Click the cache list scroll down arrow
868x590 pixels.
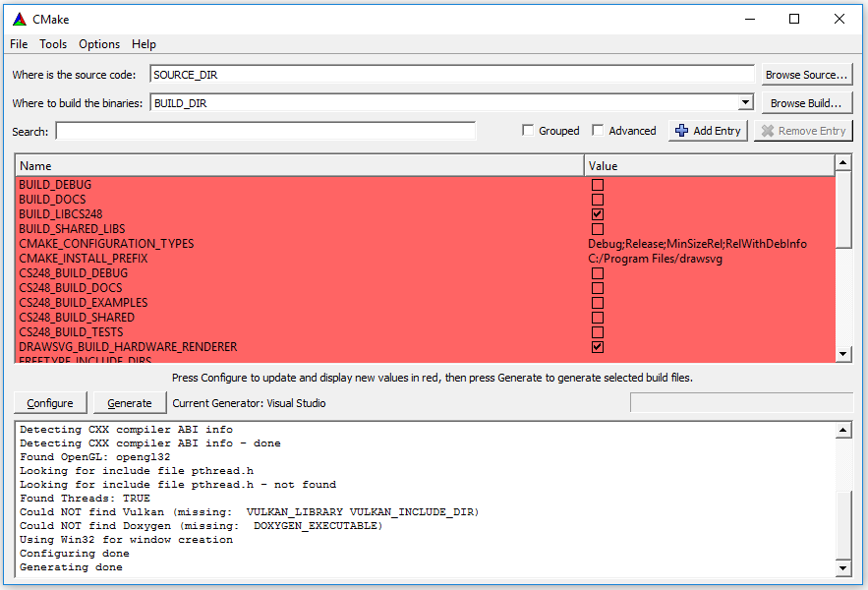click(843, 354)
